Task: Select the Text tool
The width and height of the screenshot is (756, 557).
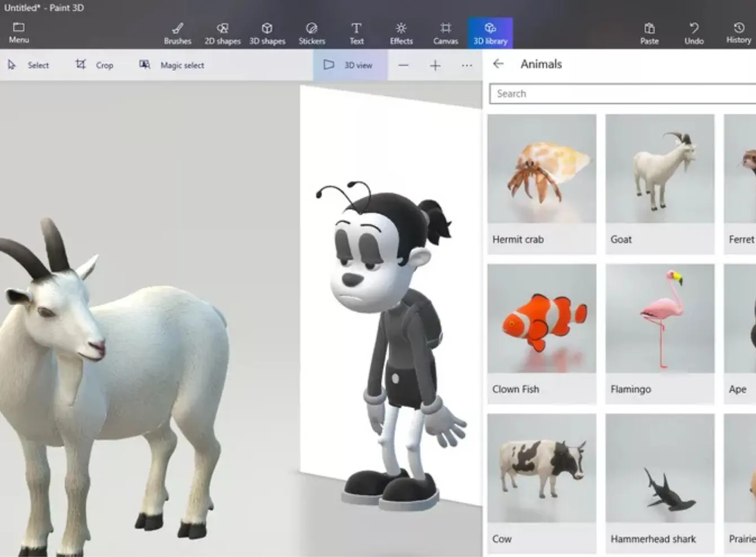Action: point(356,33)
